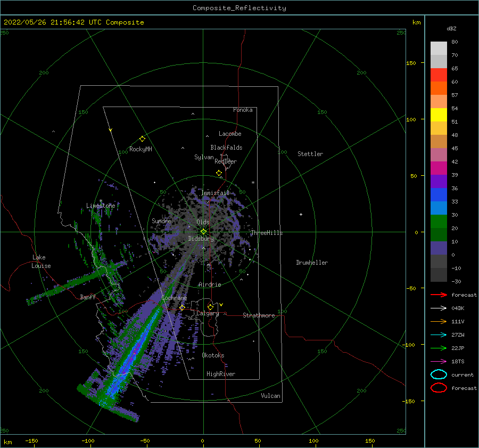Click the Airdrie label on map
This screenshot has height=448, width=479.
point(210,284)
